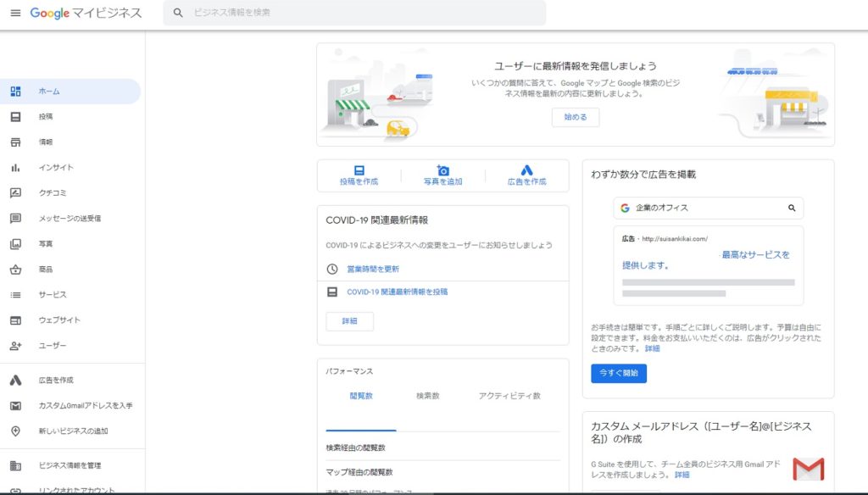
Task: Switch to the 閲覧数 performance tab
Action: click(x=361, y=396)
